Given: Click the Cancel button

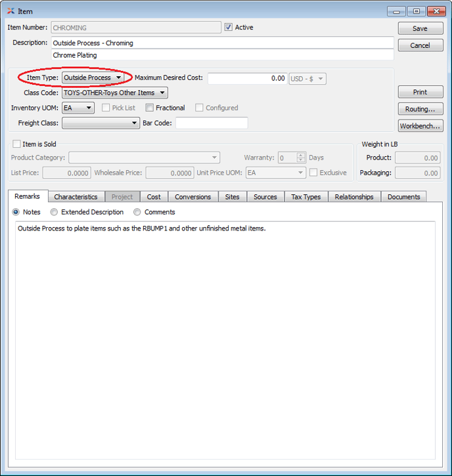Looking at the screenshot, I should 420,45.
